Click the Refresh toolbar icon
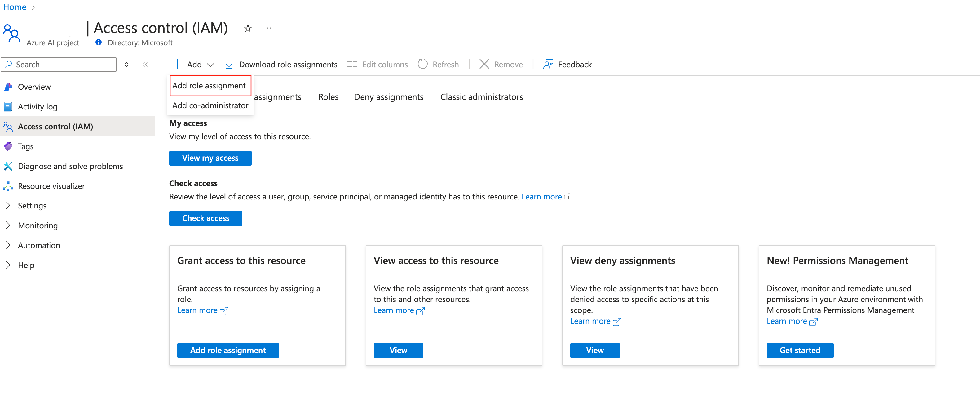Image resolution: width=980 pixels, height=402 pixels. click(422, 64)
